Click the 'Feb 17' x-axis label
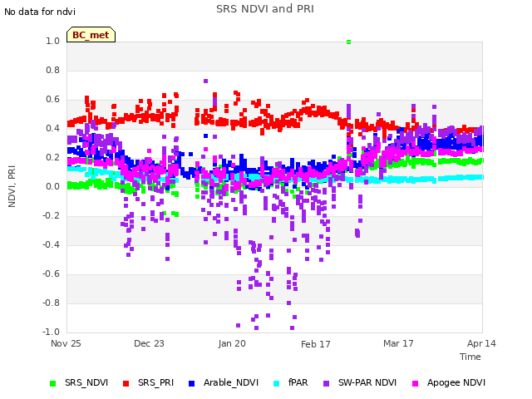 tap(316, 344)
